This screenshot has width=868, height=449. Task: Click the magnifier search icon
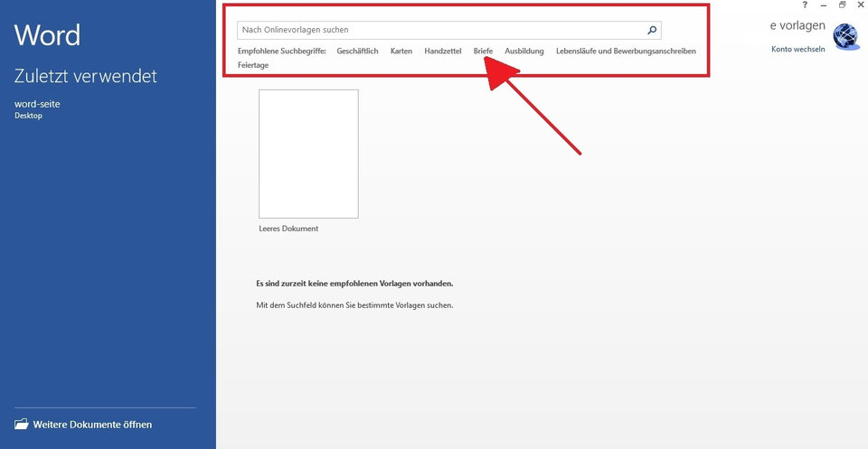coord(652,30)
